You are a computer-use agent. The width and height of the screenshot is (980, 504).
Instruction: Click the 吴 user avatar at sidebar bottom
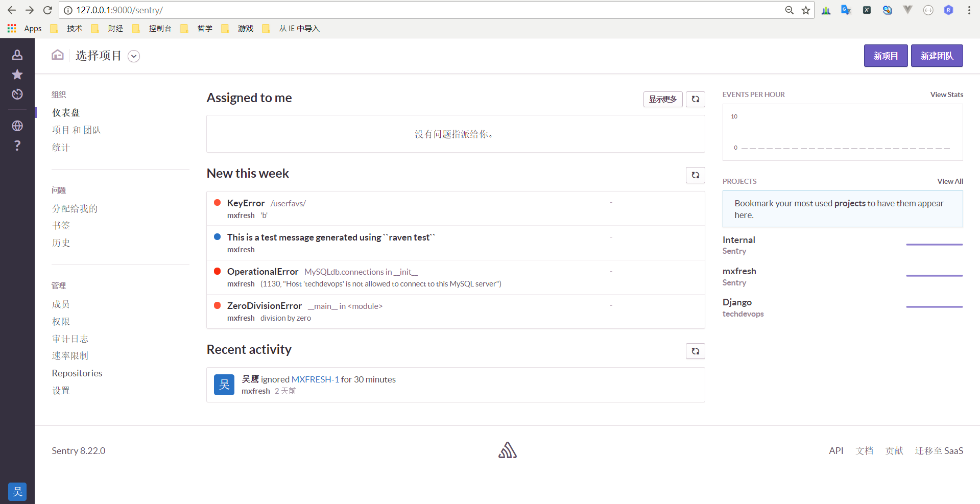coord(17,492)
